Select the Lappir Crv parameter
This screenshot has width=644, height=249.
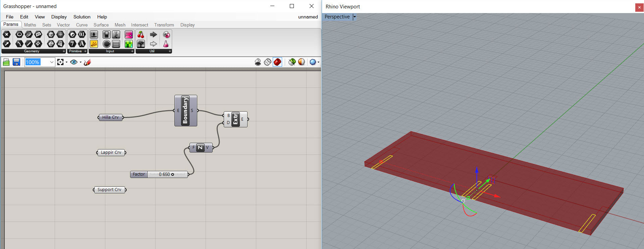[111, 152]
